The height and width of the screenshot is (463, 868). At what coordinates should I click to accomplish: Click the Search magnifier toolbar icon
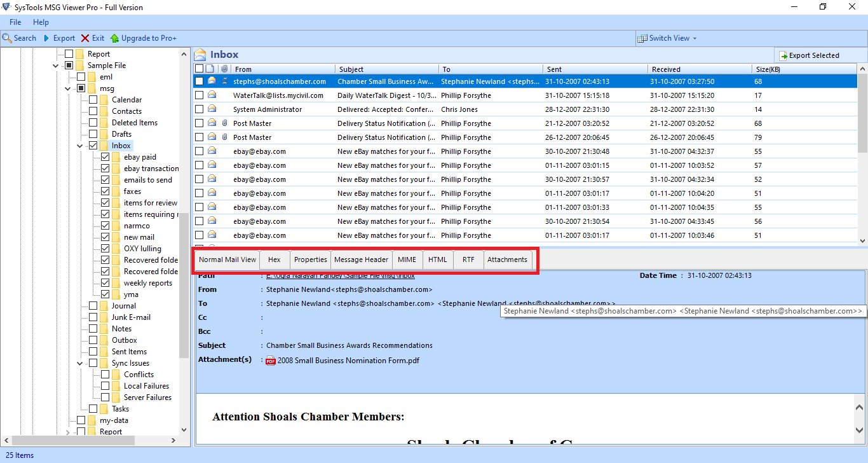click(x=7, y=38)
